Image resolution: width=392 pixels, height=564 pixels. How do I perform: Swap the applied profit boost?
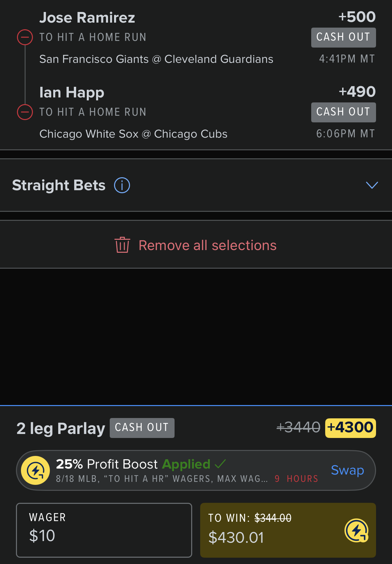[347, 470]
